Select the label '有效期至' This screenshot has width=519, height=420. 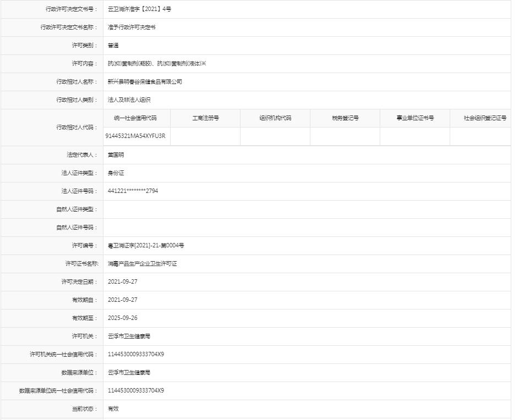85,318
